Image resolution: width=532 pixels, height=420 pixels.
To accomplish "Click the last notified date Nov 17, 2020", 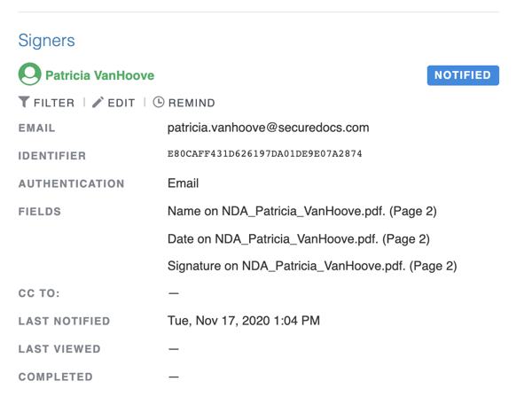I will (244, 321).
